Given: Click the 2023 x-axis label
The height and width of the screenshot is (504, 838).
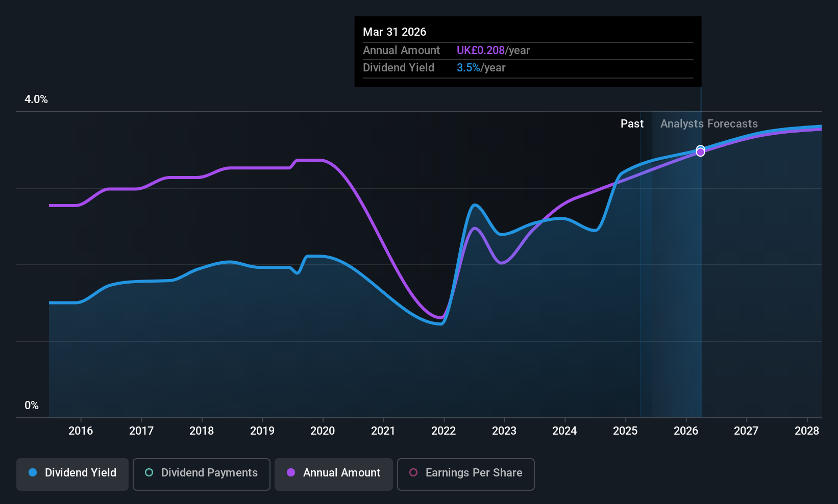Looking at the screenshot, I should (504, 431).
